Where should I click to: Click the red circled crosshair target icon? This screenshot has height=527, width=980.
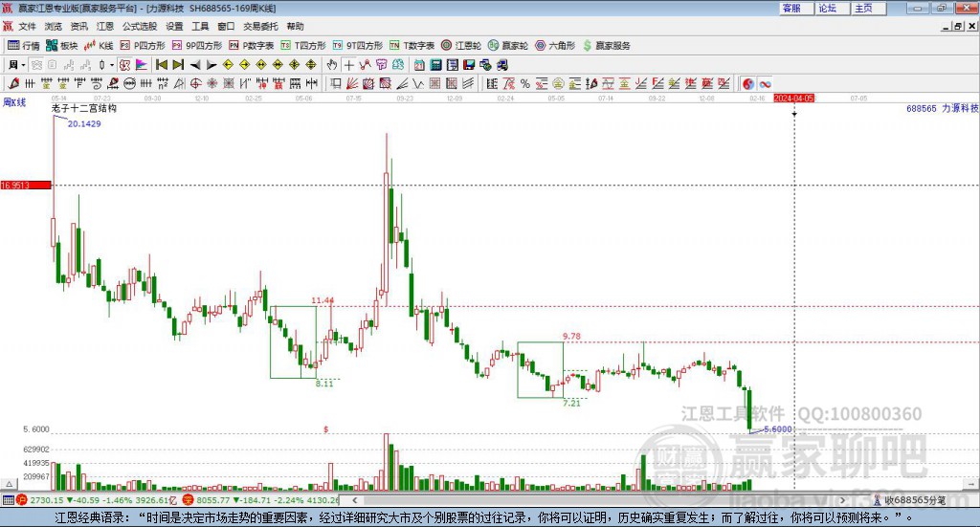tap(195, 83)
